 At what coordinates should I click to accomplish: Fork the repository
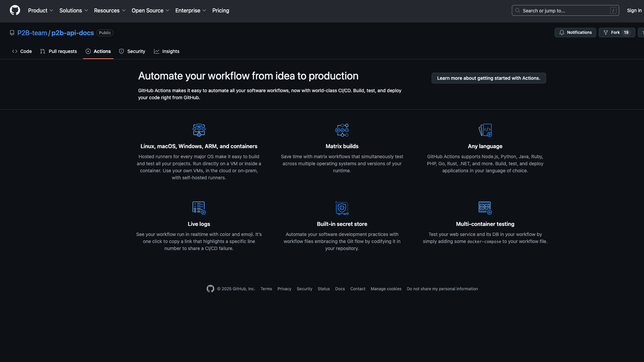coord(617,33)
